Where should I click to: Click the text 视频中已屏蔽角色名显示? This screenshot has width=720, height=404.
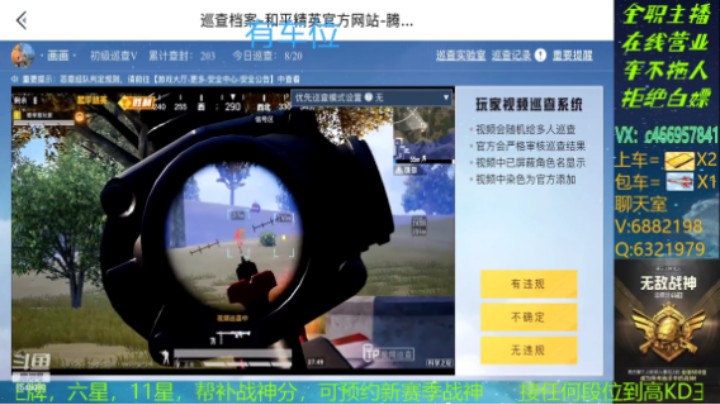[530, 163]
